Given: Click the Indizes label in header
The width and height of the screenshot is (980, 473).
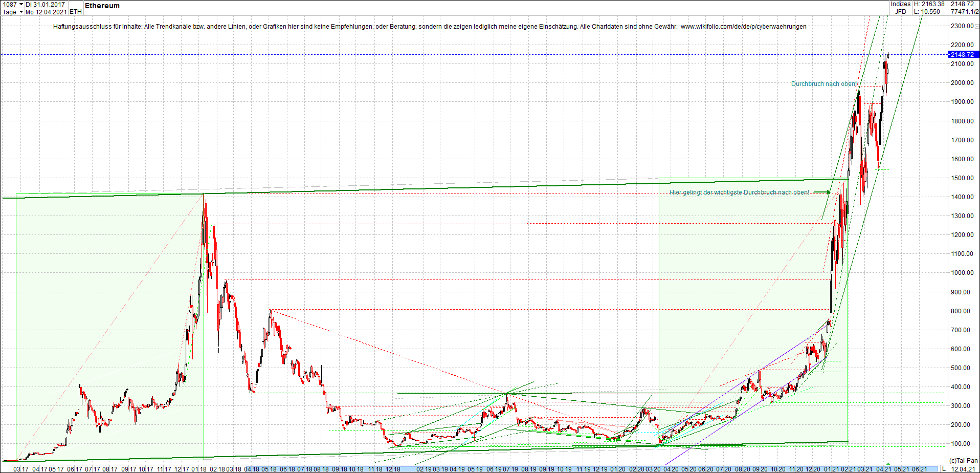Looking at the screenshot, I should coord(901,4).
